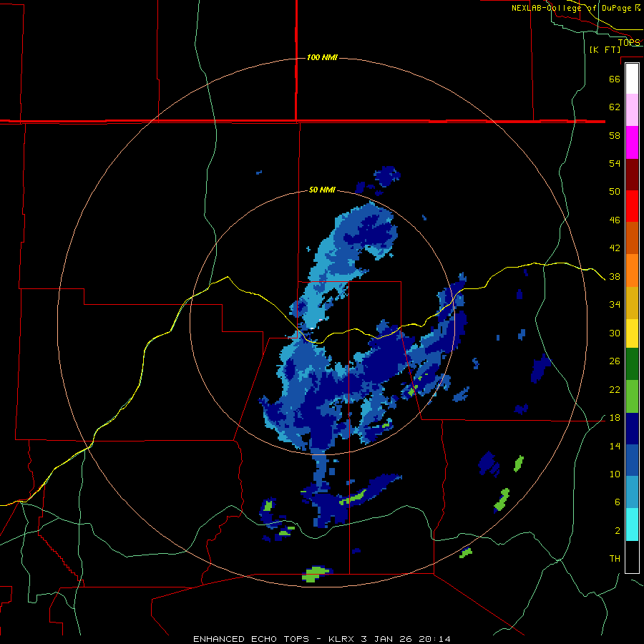Click the [K FT] units label
Viewport: 644px width, 644px height.
pyautogui.click(x=605, y=49)
